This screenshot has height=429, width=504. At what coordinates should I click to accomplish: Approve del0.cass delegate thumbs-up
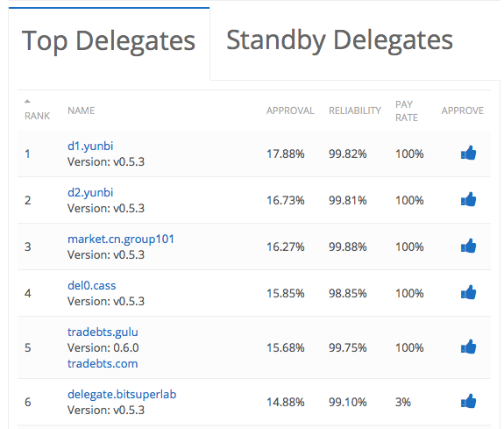point(468,292)
